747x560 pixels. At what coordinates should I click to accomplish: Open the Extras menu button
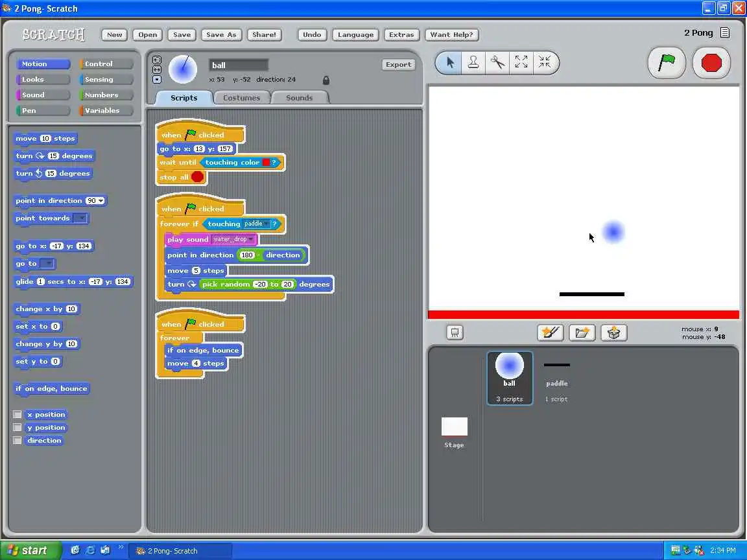click(401, 35)
